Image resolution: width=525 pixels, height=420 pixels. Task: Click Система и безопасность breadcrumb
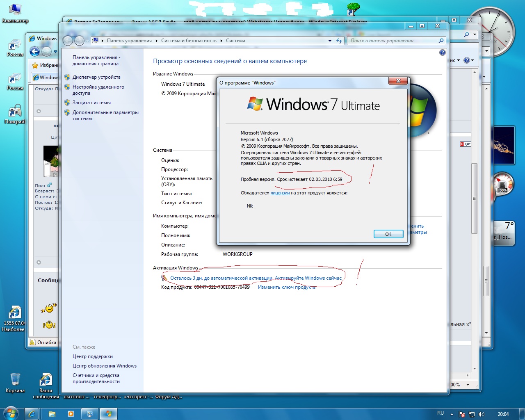189,41
